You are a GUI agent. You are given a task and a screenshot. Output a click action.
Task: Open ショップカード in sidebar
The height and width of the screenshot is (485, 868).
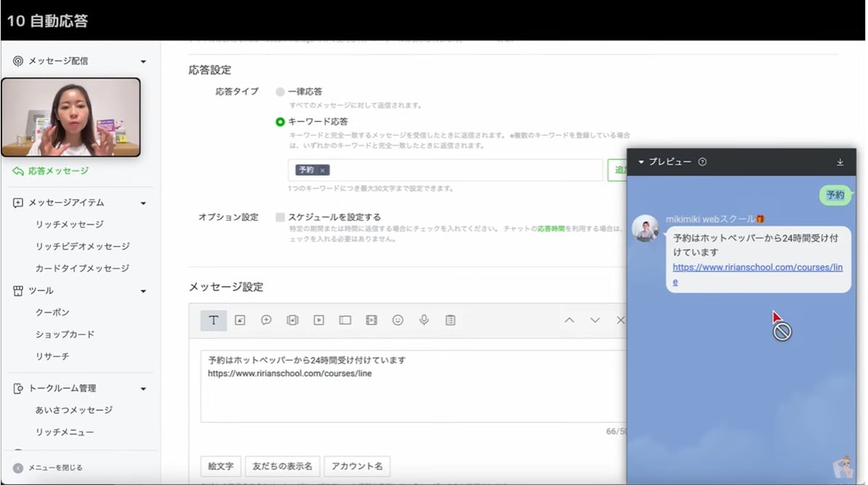tap(65, 335)
